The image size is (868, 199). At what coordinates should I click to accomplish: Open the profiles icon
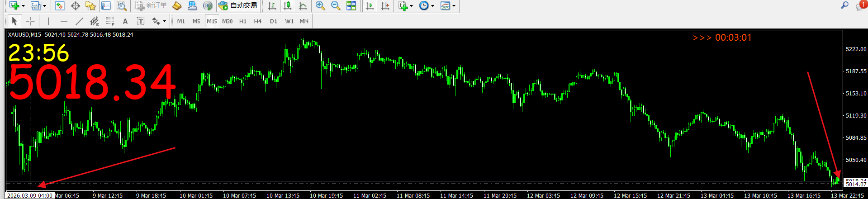pos(35,5)
